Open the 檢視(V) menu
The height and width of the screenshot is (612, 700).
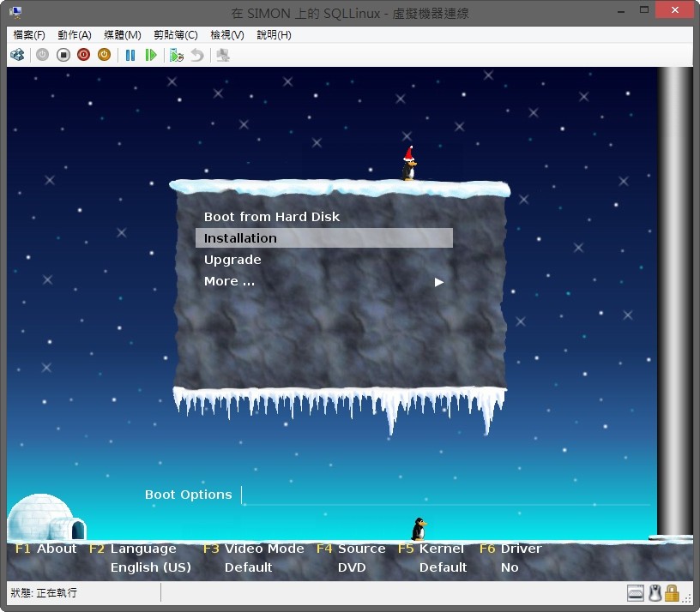click(227, 35)
